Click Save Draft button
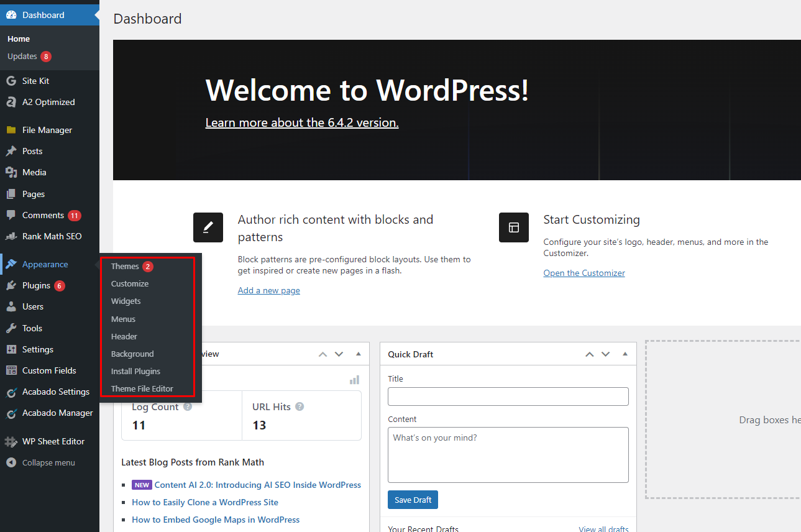 pos(413,500)
